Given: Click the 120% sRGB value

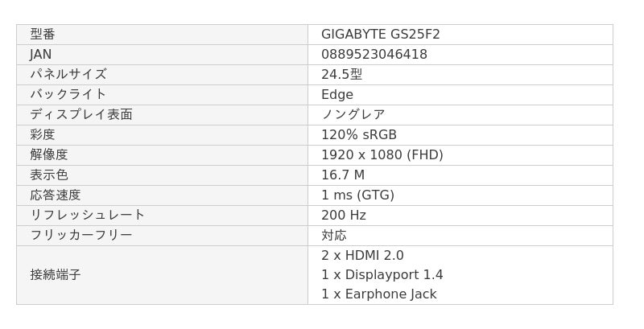Looking at the screenshot, I should (x=358, y=135).
